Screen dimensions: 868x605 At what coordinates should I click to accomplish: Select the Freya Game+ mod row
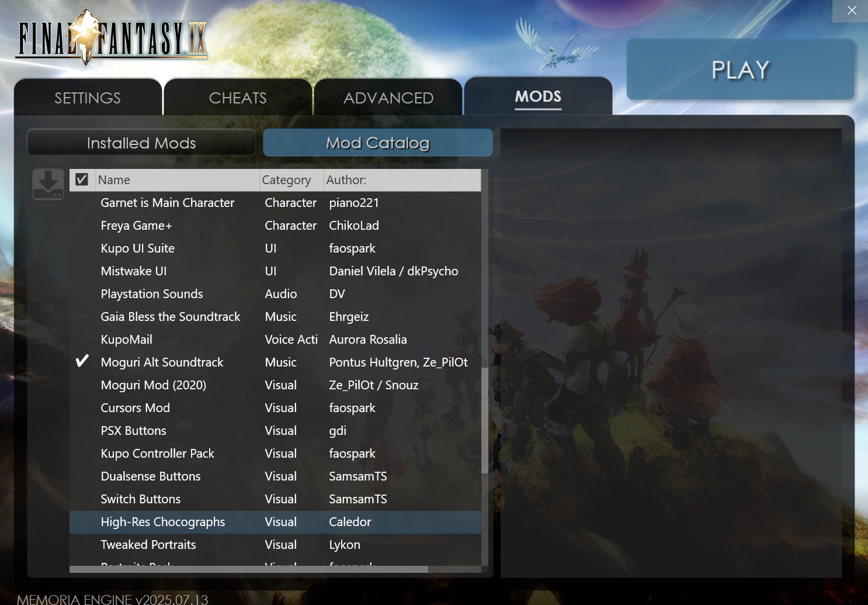[275, 226]
